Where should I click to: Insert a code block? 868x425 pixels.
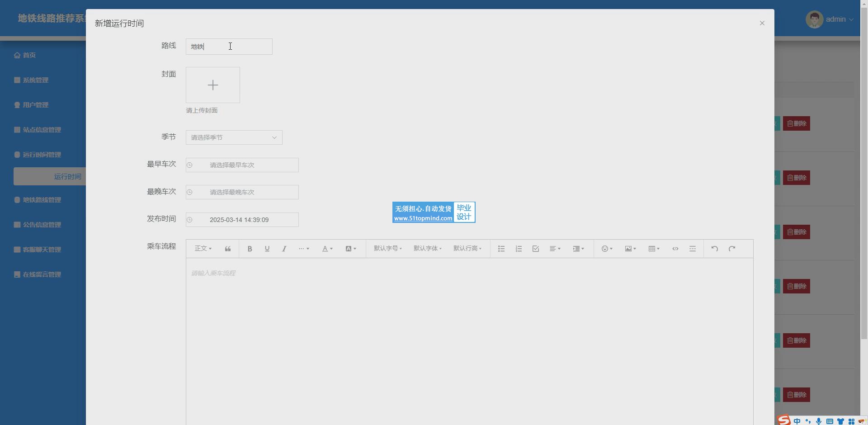pyautogui.click(x=675, y=249)
